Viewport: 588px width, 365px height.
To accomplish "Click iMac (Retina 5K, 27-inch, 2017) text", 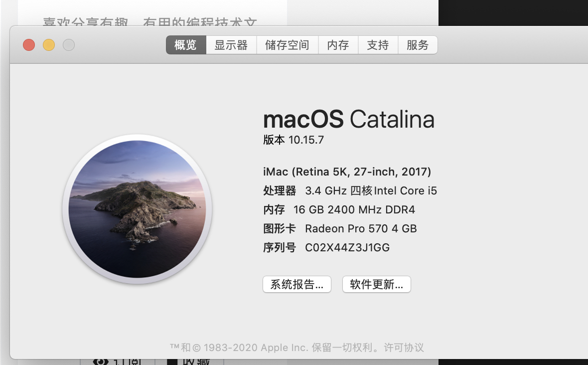I will (347, 172).
